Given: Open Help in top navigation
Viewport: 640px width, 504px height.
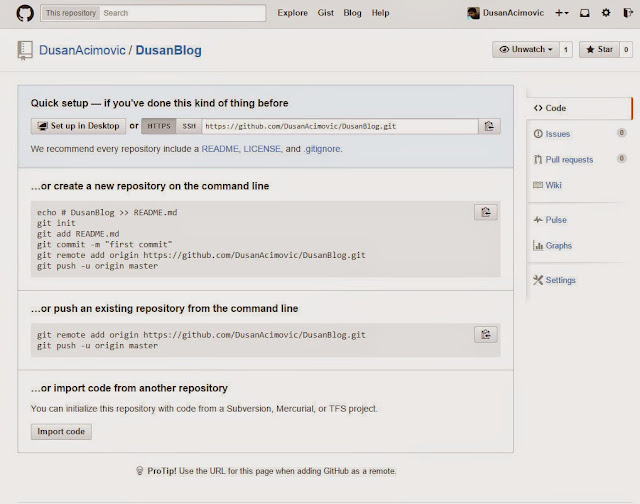Looking at the screenshot, I should click(380, 13).
